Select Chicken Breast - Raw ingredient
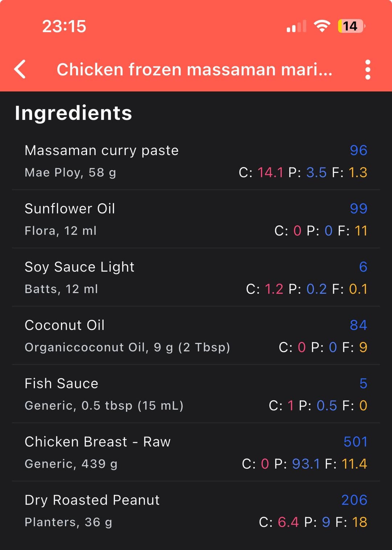392x550 pixels. pos(97,442)
